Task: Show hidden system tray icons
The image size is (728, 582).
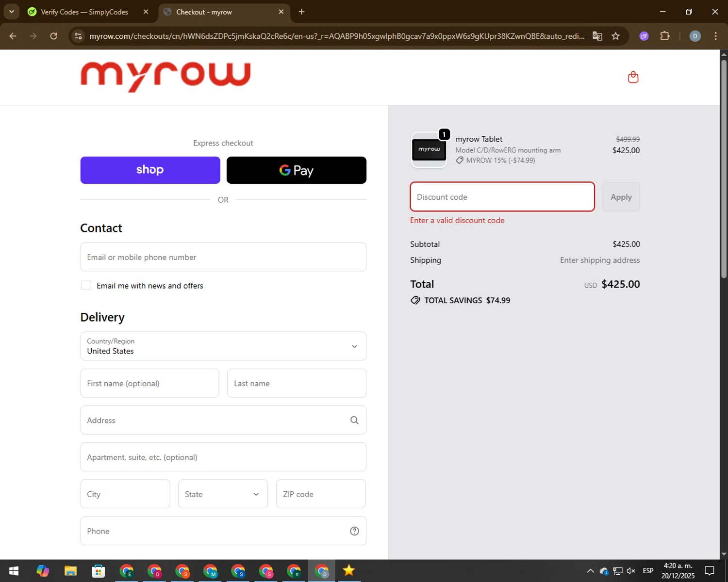Action: 590,571
